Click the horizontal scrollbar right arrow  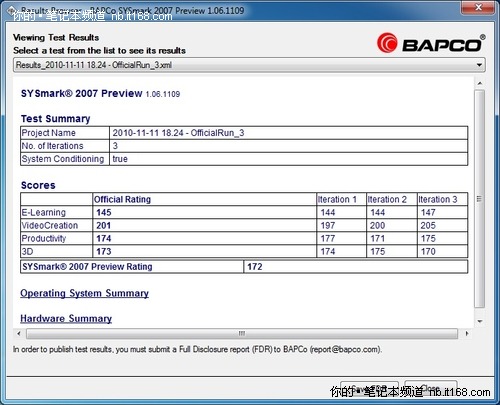467,333
